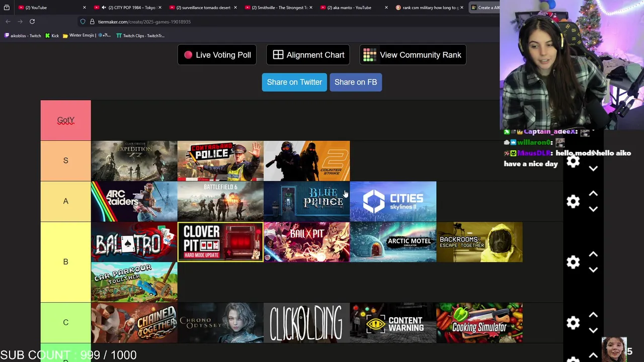Switch to the aka manto YouTube tab
644x362 pixels.
pos(354,8)
